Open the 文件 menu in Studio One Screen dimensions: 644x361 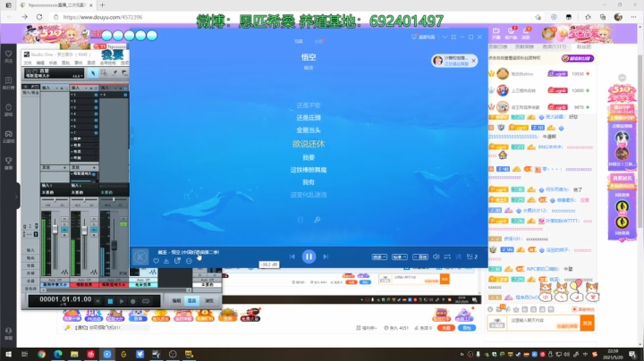click(x=28, y=63)
